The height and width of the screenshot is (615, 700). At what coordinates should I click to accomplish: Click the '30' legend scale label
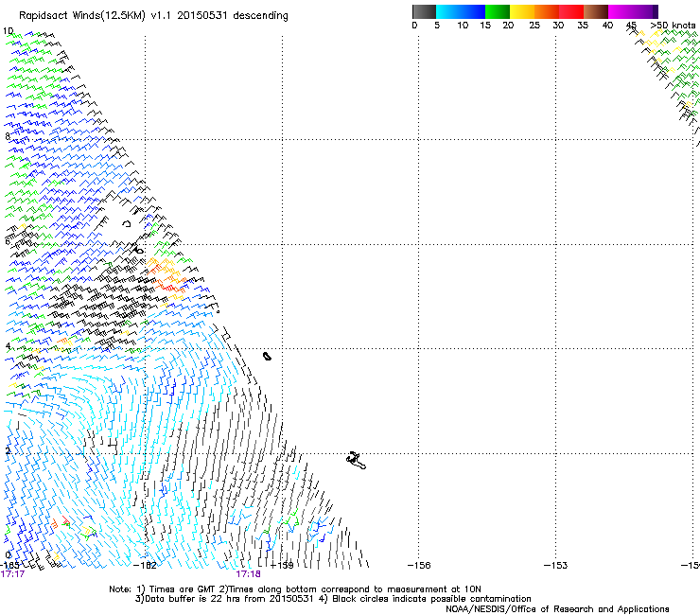click(558, 26)
